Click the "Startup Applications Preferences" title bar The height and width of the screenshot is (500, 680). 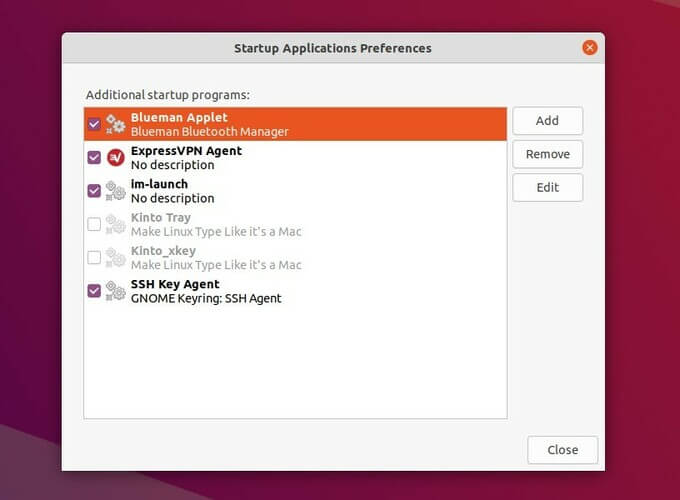click(x=333, y=48)
